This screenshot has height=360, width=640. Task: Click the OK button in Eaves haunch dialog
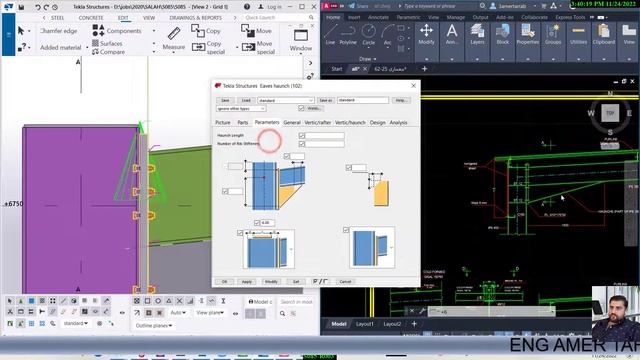pyautogui.click(x=224, y=282)
